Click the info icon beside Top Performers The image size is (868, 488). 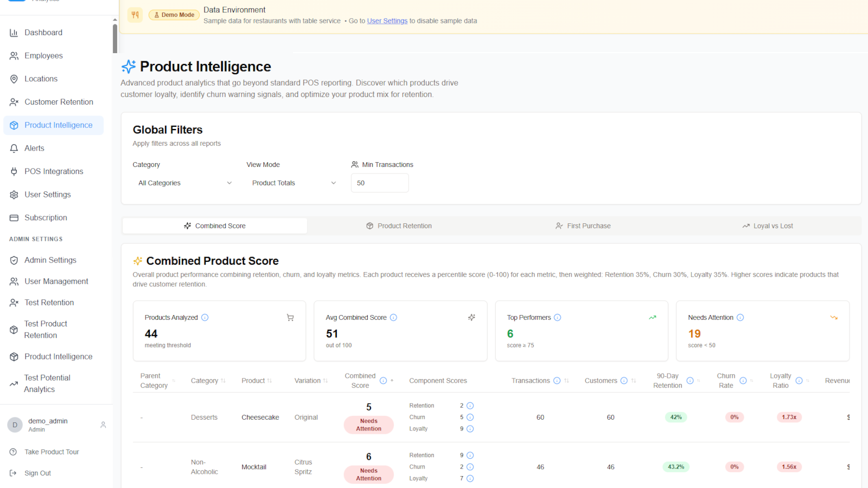click(558, 317)
